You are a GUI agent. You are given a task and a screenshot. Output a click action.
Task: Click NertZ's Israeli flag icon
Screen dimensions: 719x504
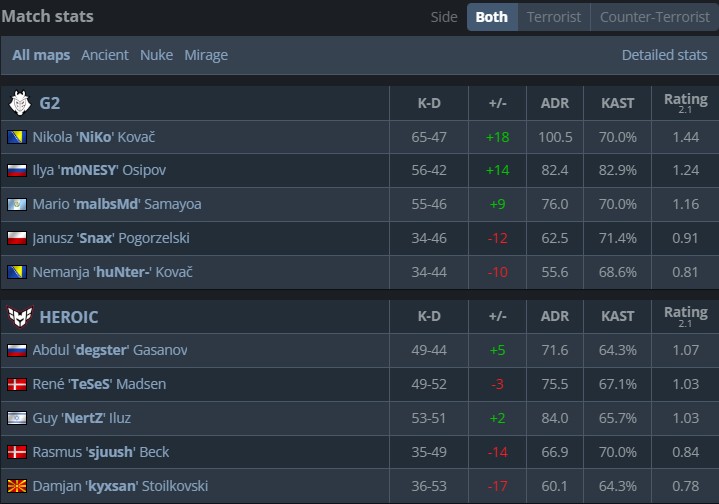click(x=17, y=418)
